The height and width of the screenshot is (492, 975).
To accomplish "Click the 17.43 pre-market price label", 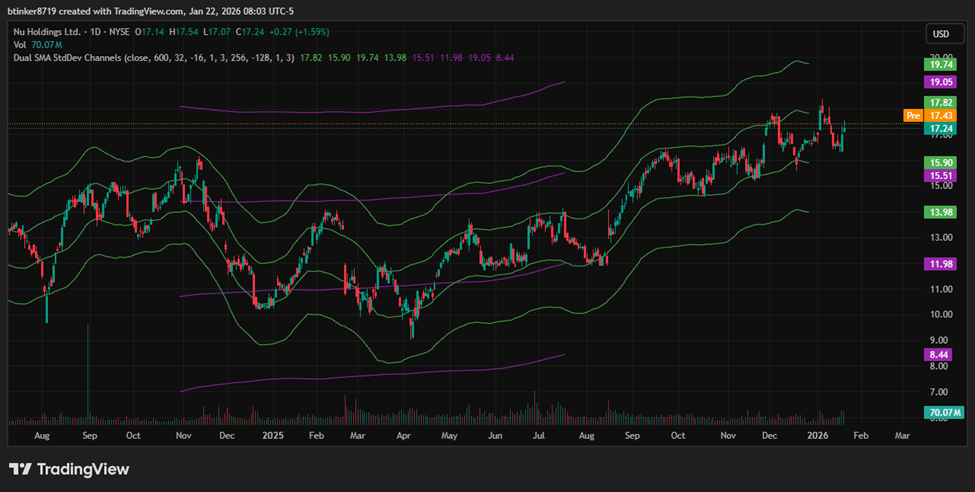I will click(x=939, y=116).
